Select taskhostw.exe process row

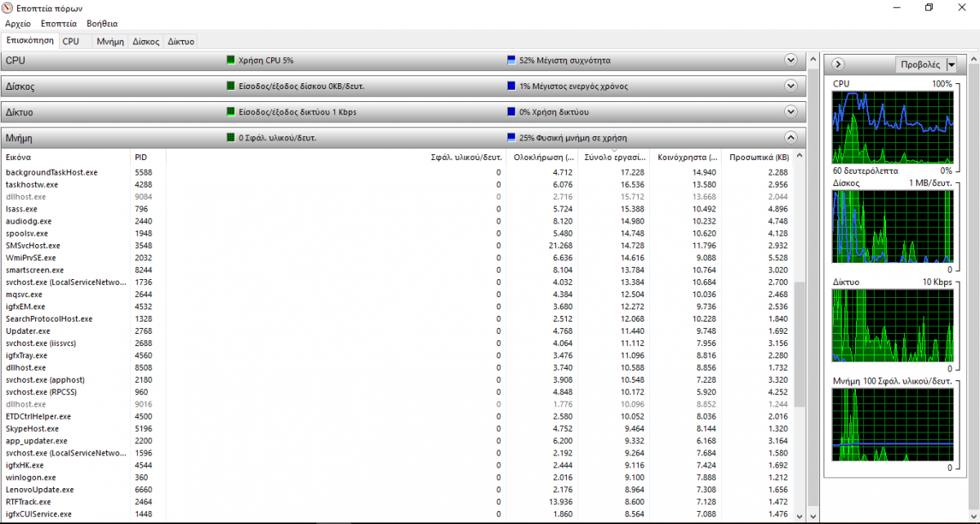pyautogui.click(x=397, y=184)
